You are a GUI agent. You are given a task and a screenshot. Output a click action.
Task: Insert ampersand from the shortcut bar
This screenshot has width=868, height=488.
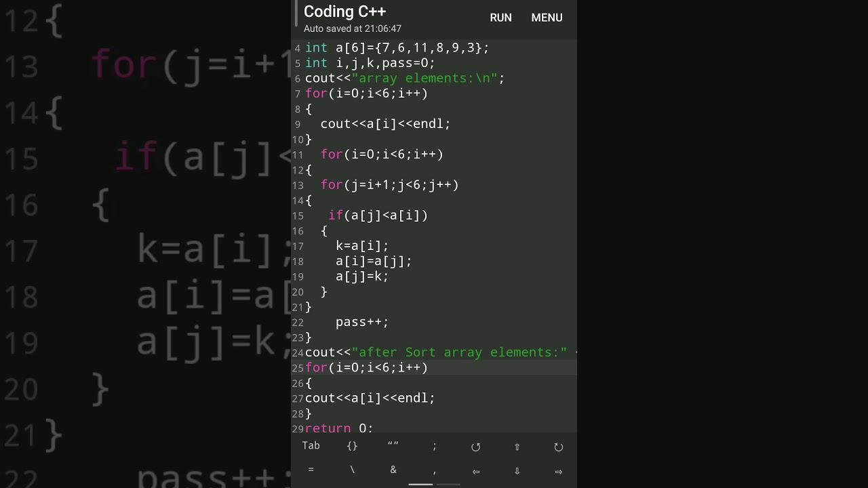click(x=393, y=470)
